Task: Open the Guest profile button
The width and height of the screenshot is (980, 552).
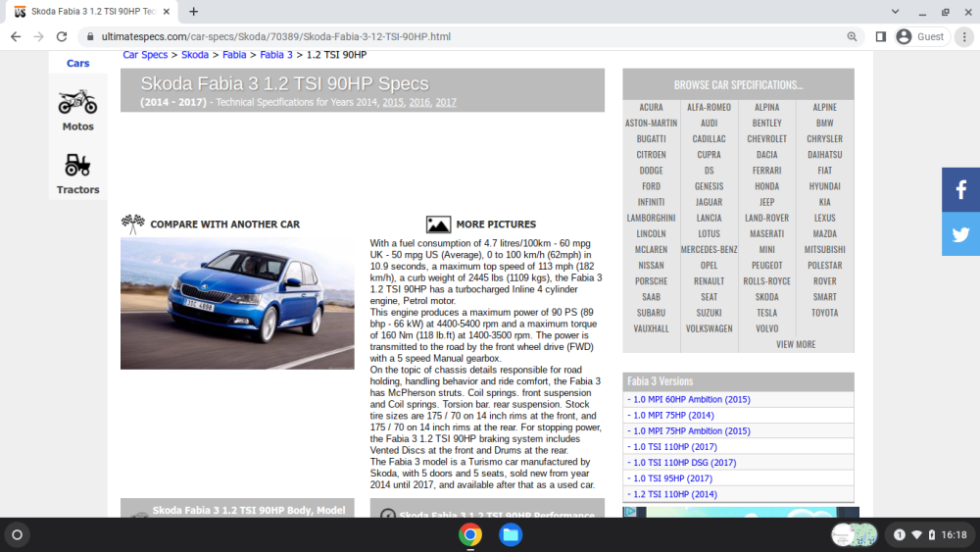Action: (921, 37)
